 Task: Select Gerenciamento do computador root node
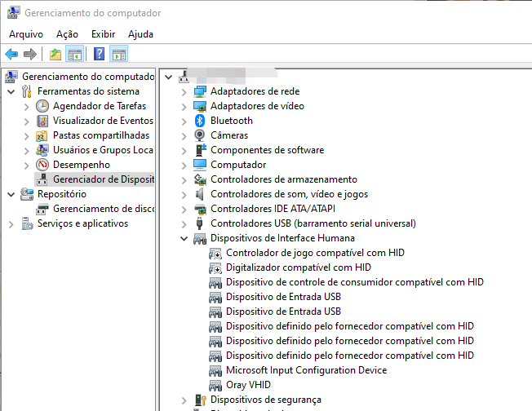88,77
